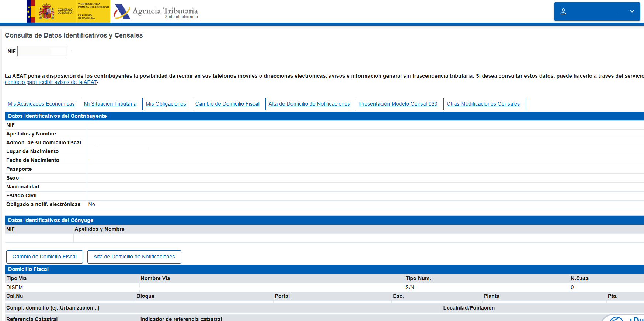Open Otras Modificaciones Censales

(x=483, y=104)
